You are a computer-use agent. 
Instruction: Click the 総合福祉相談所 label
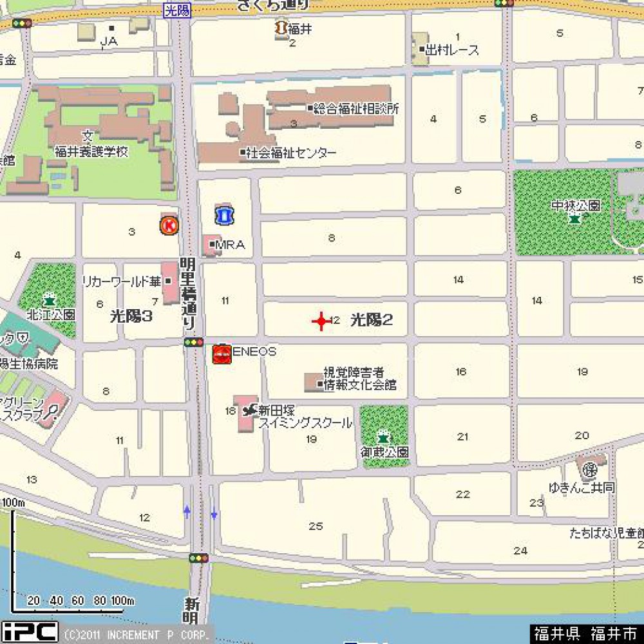tap(355, 109)
